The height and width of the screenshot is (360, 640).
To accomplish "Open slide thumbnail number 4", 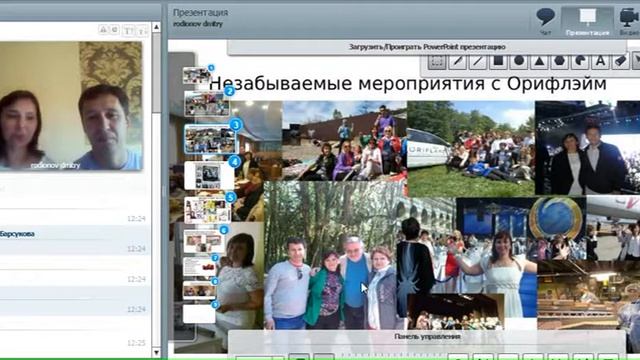I will 209,176.
